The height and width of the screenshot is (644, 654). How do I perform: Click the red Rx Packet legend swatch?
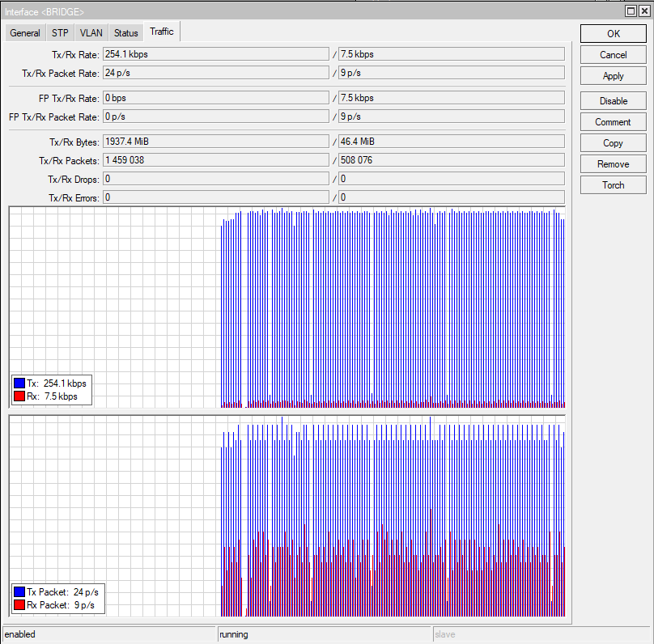pos(19,605)
